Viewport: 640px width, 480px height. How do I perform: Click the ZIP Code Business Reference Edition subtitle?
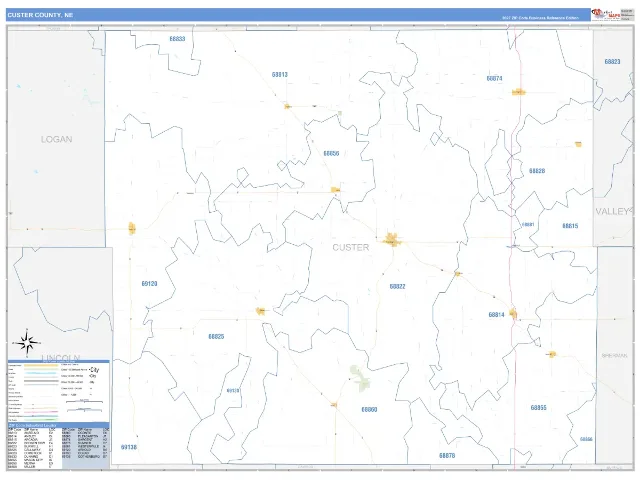click(540, 18)
